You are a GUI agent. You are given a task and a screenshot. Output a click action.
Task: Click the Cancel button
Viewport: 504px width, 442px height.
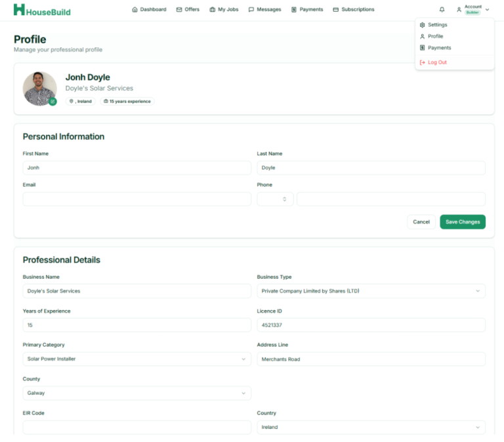421,222
